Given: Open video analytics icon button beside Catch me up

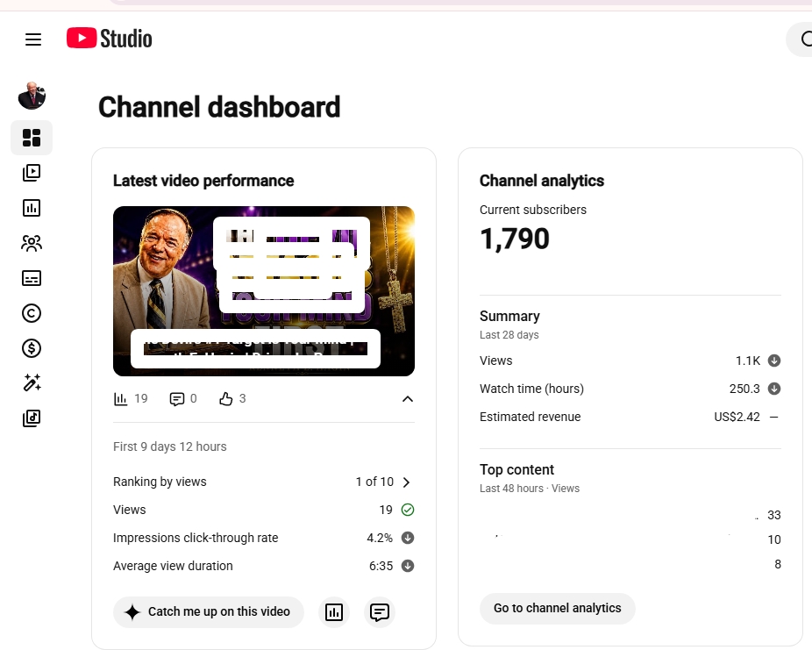Looking at the screenshot, I should click(x=334, y=612).
